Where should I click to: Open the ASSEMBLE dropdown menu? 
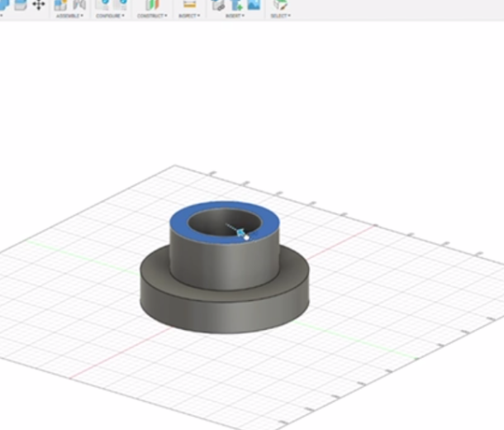coord(69,16)
